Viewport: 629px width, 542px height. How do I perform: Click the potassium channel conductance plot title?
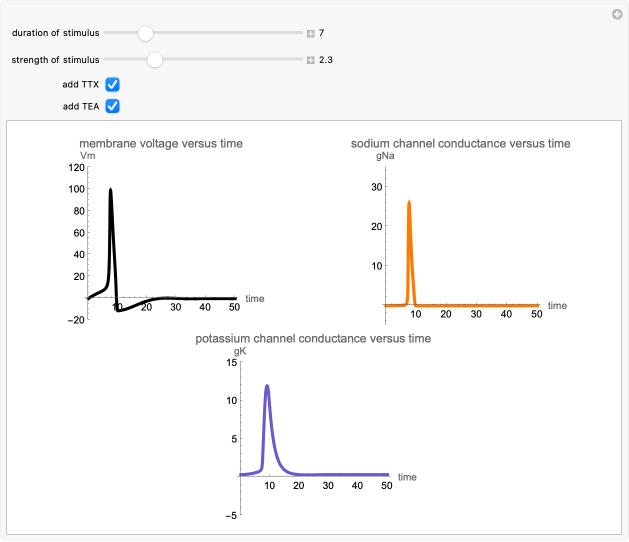pyautogui.click(x=313, y=339)
